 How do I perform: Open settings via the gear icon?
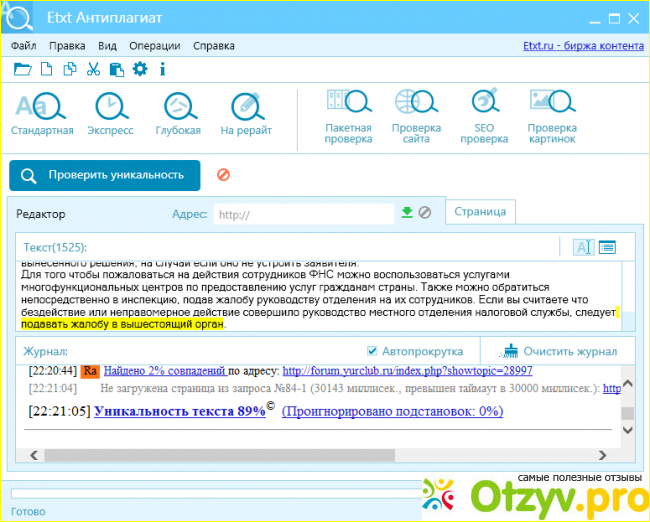[x=140, y=69]
